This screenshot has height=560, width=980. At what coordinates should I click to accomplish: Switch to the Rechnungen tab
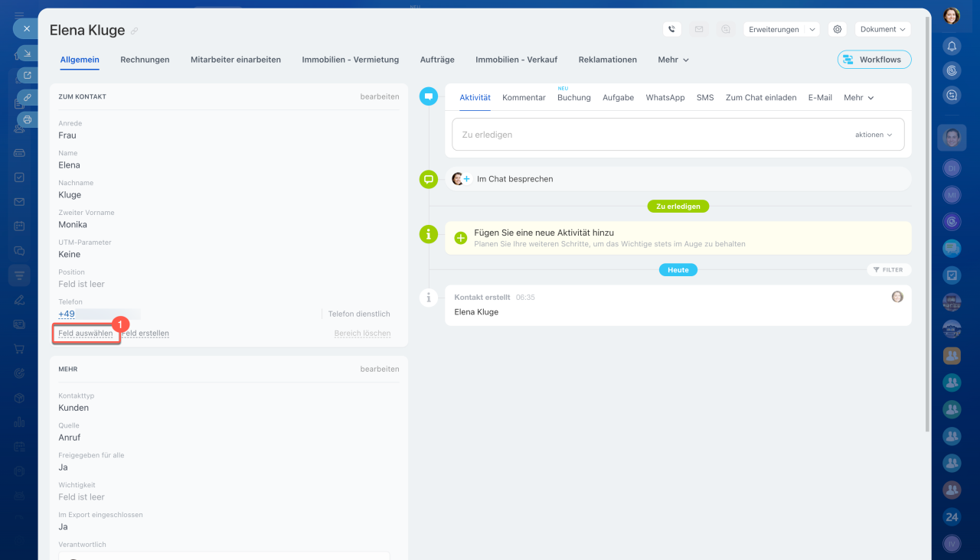pyautogui.click(x=145, y=60)
